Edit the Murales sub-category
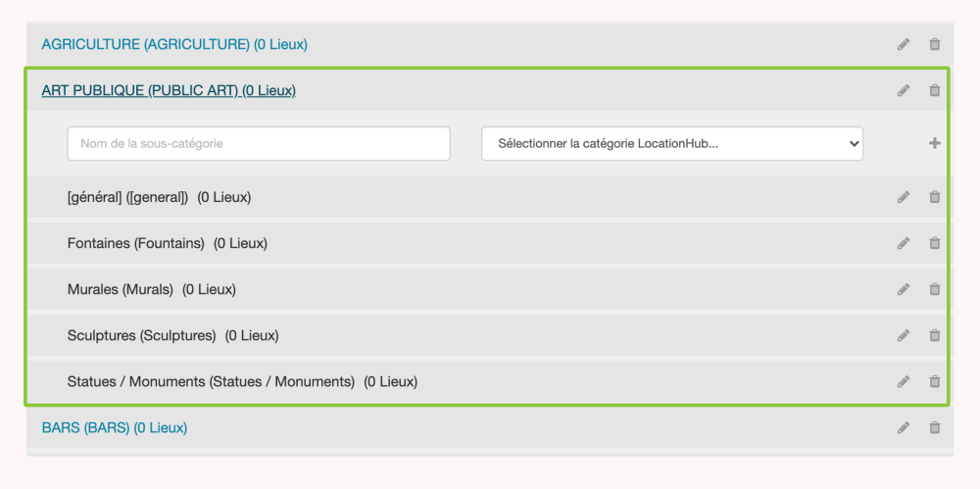This screenshot has height=489, width=980. coord(903,289)
